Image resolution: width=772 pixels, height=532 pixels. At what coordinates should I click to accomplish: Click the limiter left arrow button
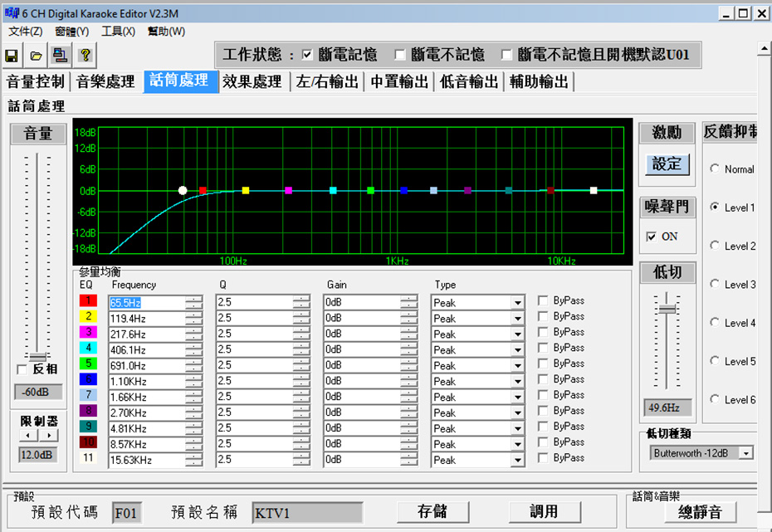coord(28,435)
